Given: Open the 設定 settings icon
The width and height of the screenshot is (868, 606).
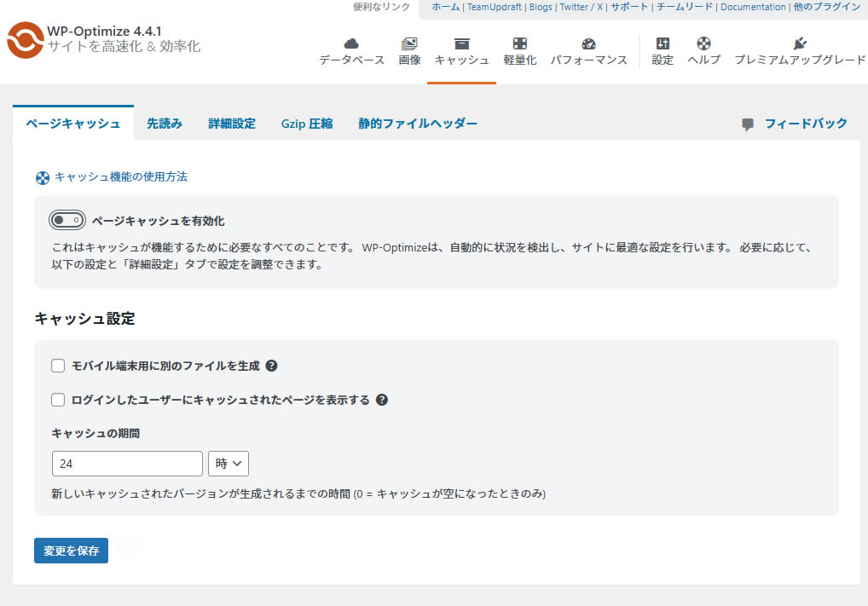Looking at the screenshot, I should point(663,44).
